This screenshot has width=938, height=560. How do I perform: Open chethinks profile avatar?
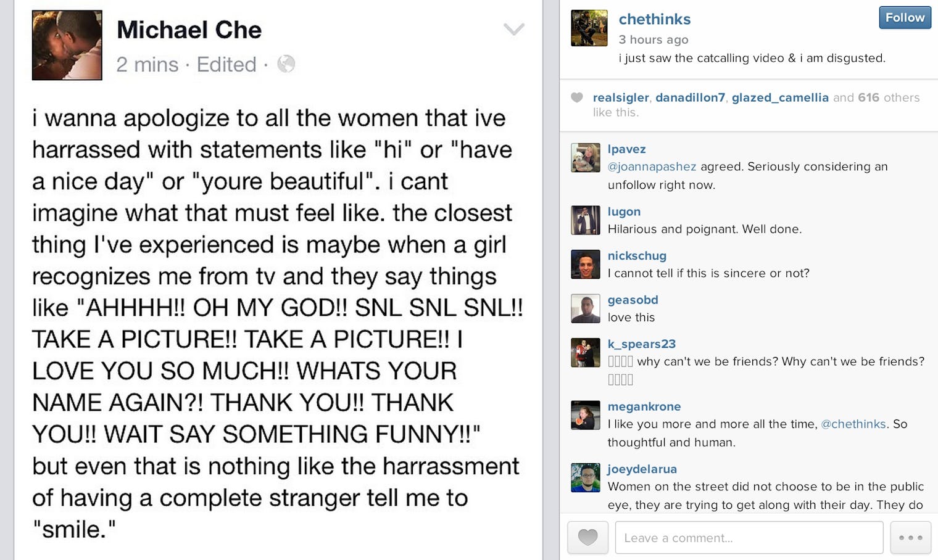(x=589, y=28)
